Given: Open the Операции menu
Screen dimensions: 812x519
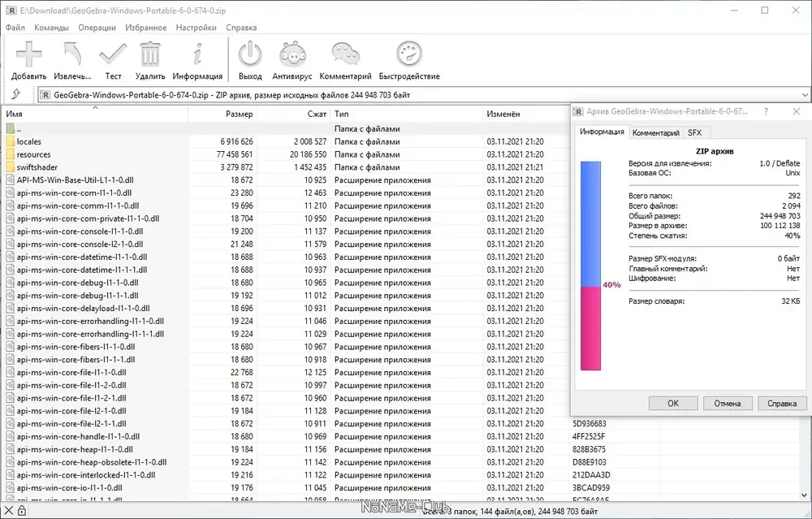Looking at the screenshot, I should point(97,28).
